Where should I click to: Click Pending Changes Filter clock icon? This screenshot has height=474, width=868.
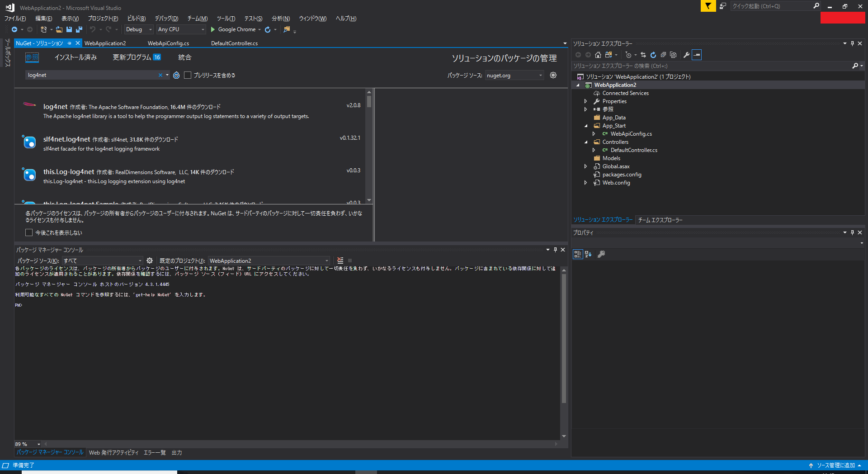(x=628, y=55)
